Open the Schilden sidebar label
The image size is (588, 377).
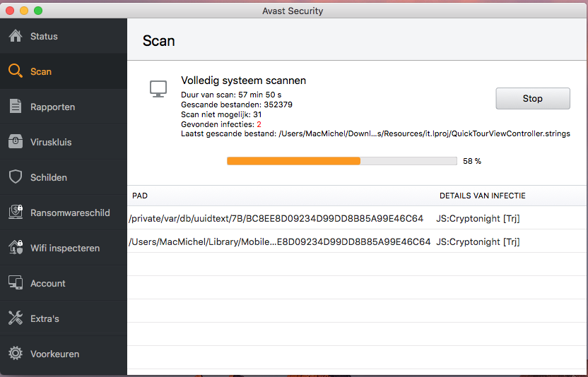point(49,178)
